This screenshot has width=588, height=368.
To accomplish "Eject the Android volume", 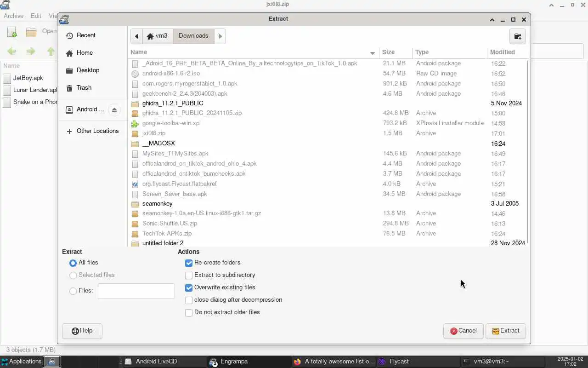I will coord(114,109).
